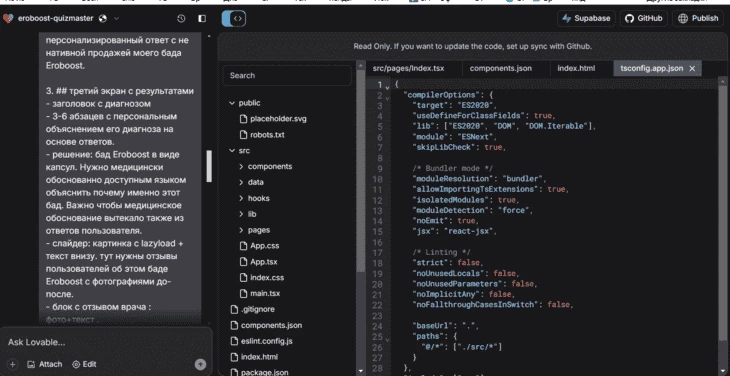The image size is (730, 376).
Task: Click the Lovable heart logo
Action: [x=8, y=19]
